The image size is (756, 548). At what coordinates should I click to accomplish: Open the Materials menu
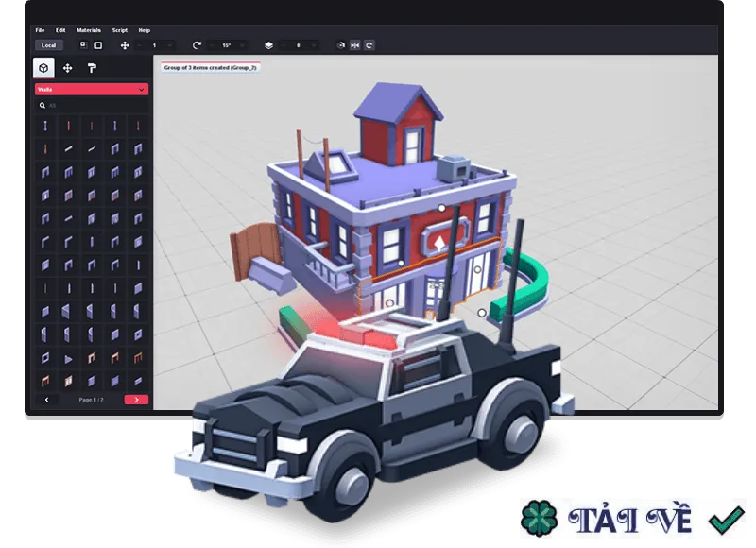(x=89, y=30)
